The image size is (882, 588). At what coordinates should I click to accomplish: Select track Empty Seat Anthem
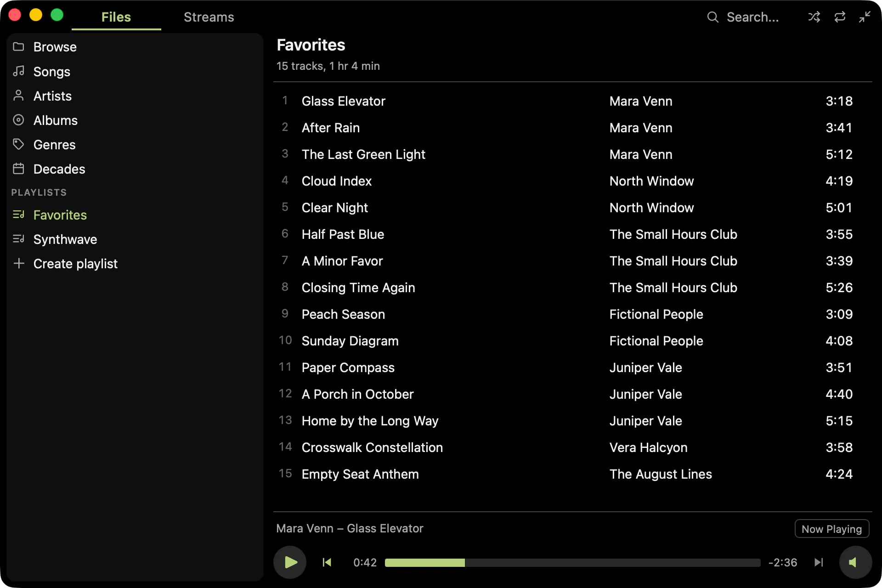572,474
